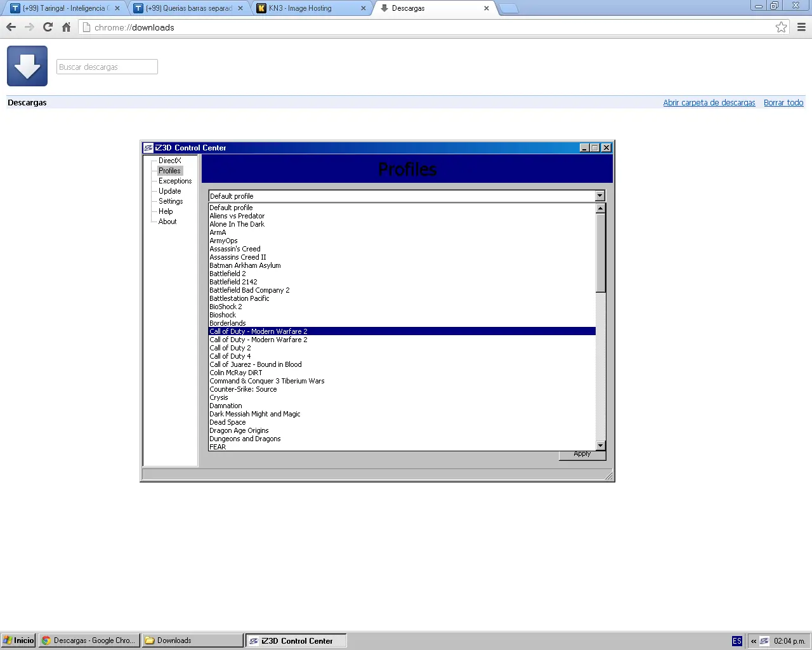Close the Taringa Inteligencia tab
This screenshot has width=812, height=650.
[117, 8]
